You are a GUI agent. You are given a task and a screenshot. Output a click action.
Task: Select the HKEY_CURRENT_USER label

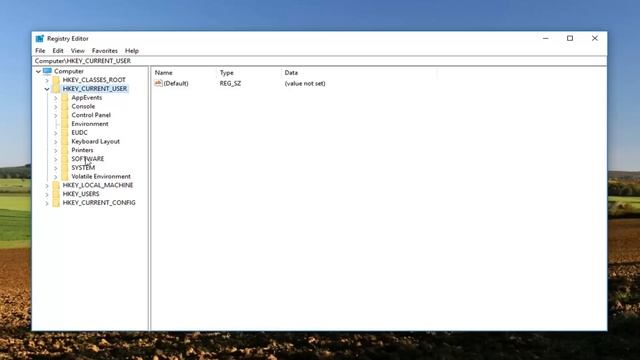(x=95, y=89)
